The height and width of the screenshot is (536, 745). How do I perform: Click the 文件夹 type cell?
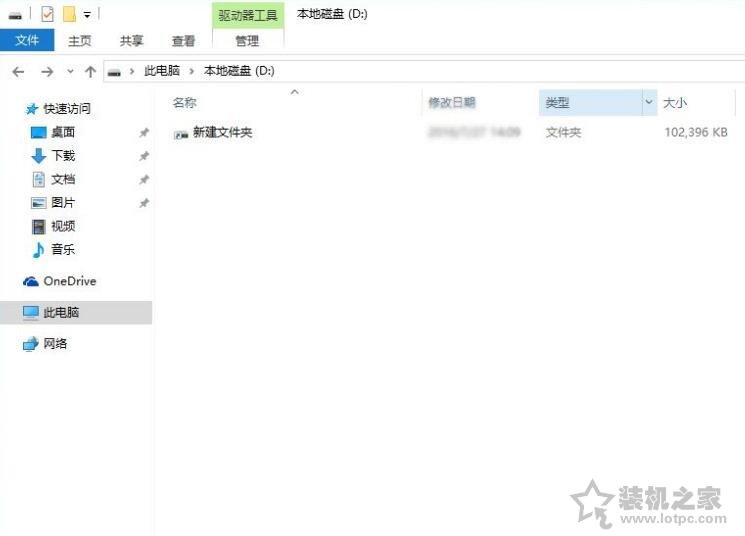point(563,133)
